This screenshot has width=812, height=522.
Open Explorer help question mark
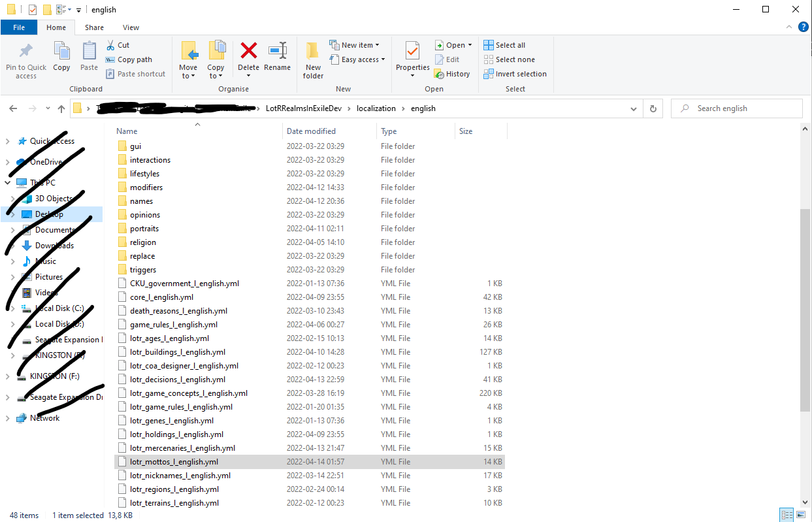coord(803,27)
